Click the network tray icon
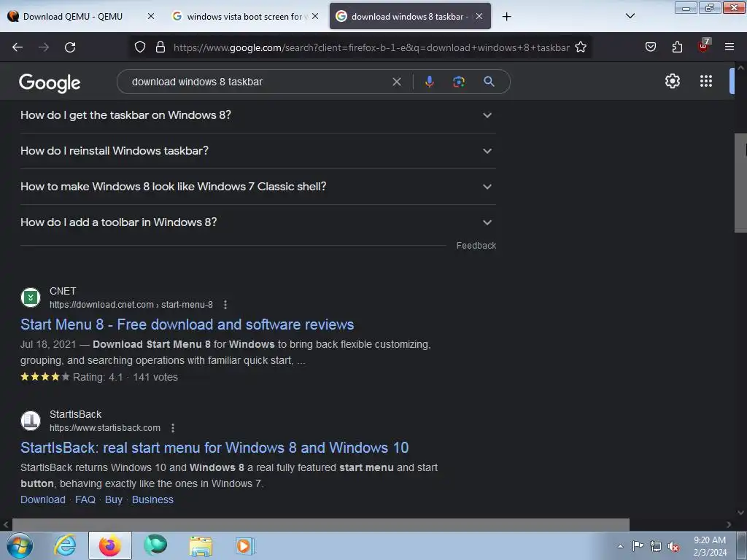 pyautogui.click(x=656, y=547)
